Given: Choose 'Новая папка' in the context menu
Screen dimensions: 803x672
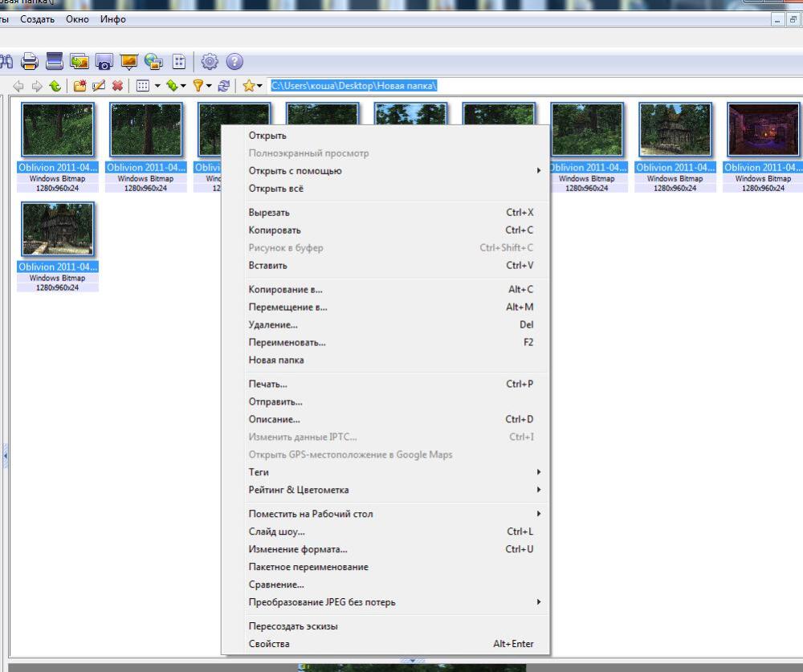Looking at the screenshot, I should (385, 360).
